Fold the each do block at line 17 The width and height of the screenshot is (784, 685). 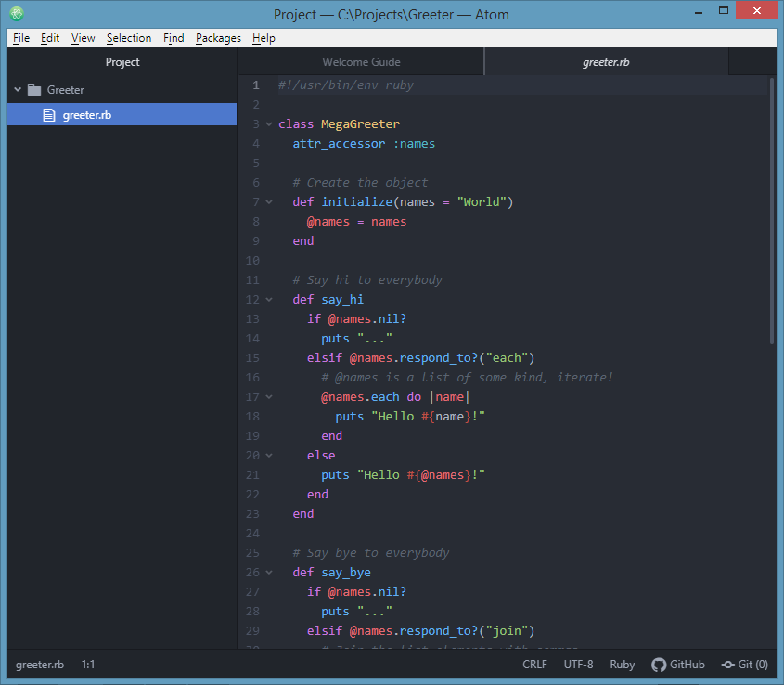pos(269,397)
